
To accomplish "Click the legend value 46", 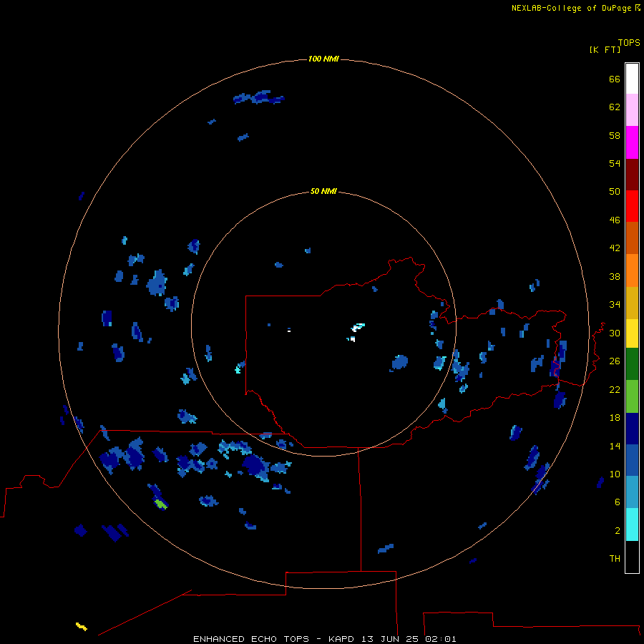I will click(615, 220).
